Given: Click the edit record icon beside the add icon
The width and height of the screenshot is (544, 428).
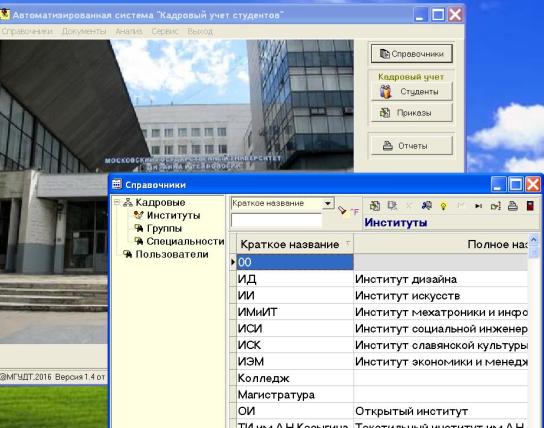Looking at the screenshot, I should click(x=392, y=206).
